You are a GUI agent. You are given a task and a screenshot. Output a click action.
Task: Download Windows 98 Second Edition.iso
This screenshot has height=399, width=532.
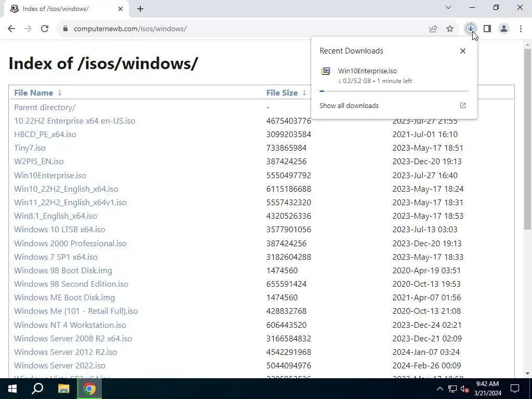[x=71, y=284]
